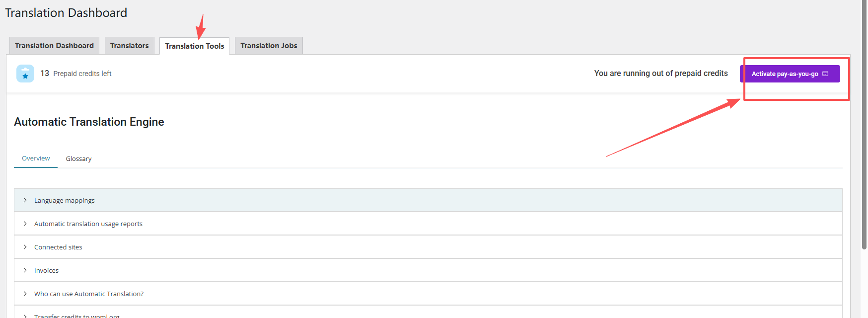Open the Translation Dashboard tab

pyautogui.click(x=54, y=46)
